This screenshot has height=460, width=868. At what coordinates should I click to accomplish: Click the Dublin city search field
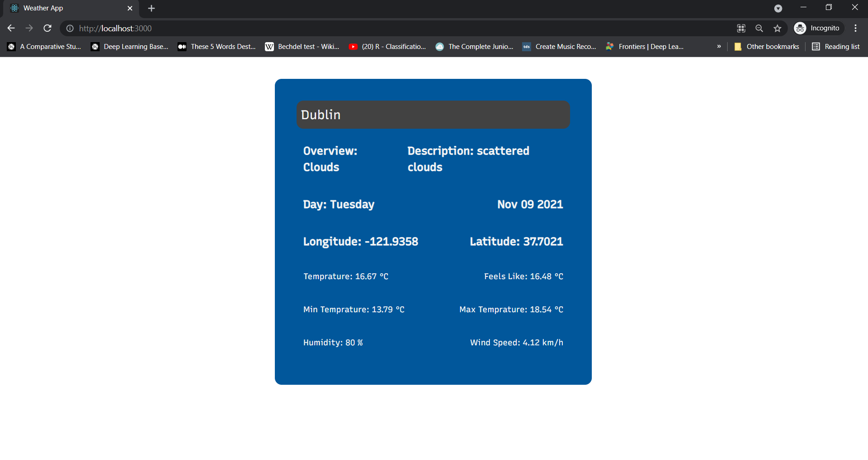[433, 115]
